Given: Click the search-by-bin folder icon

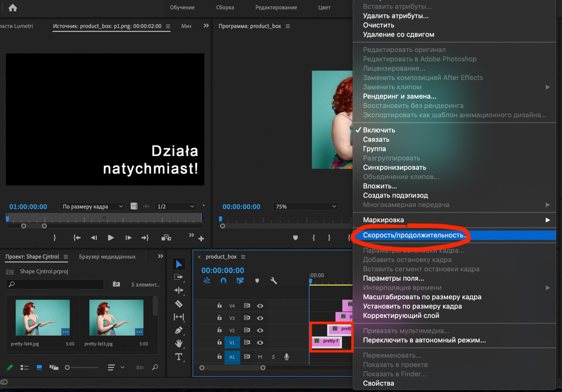Looking at the screenshot, I should [x=116, y=284].
